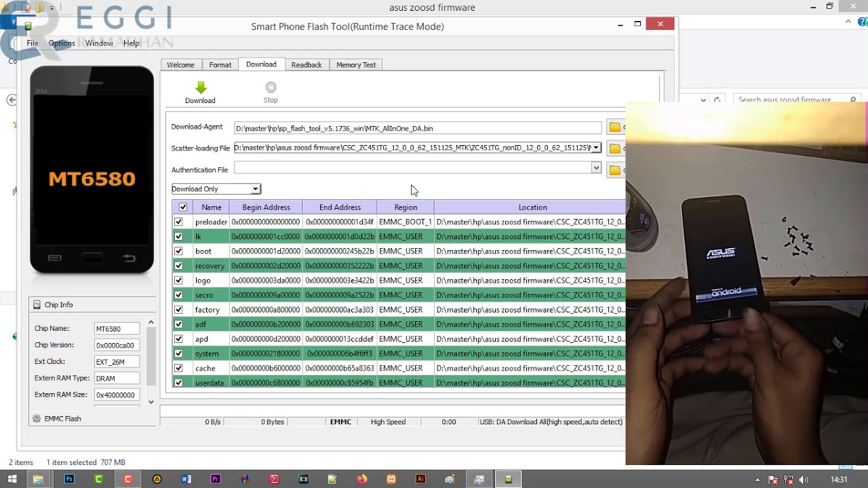Uncheck the factory partition checkbox
Image resolution: width=868 pixels, height=488 pixels.
(178, 310)
